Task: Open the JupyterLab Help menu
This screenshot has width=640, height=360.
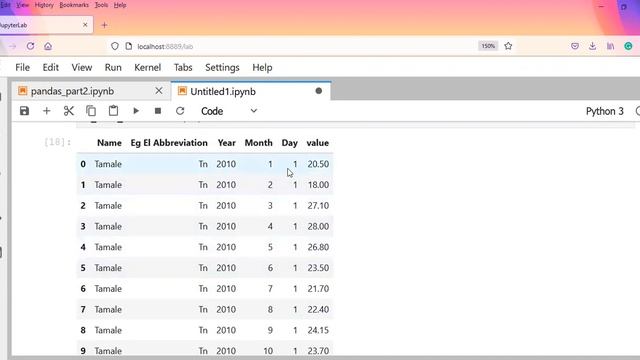Action: (x=262, y=67)
